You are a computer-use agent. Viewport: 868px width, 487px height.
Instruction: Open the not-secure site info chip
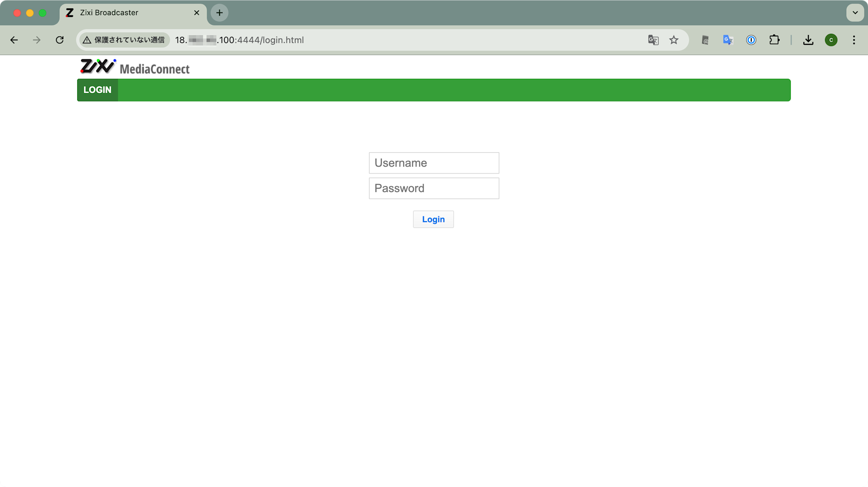pyautogui.click(x=125, y=40)
